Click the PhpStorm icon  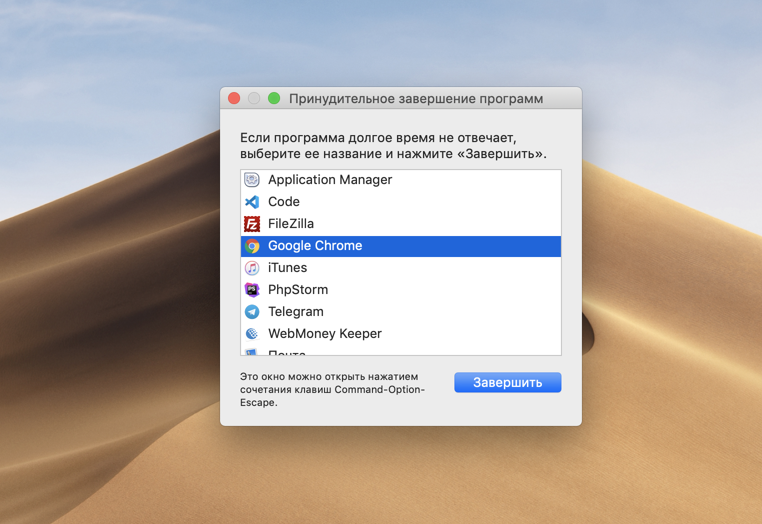point(252,290)
